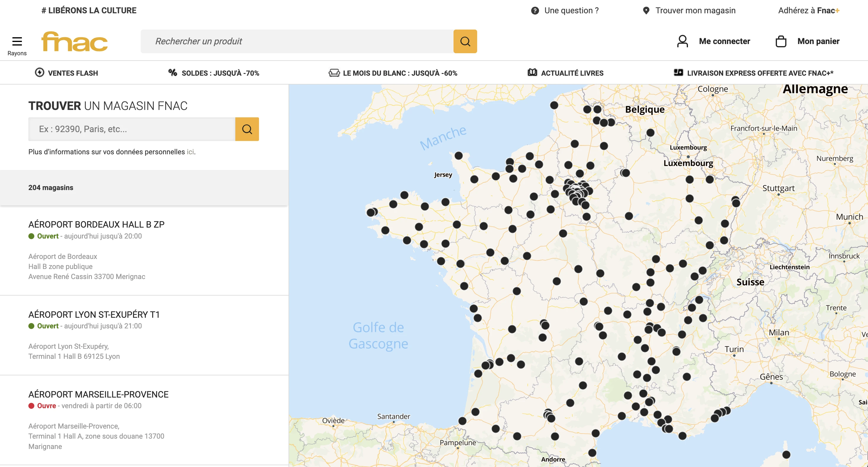Click Avenue René Cassin 33700 Merignac address

pos(87,276)
